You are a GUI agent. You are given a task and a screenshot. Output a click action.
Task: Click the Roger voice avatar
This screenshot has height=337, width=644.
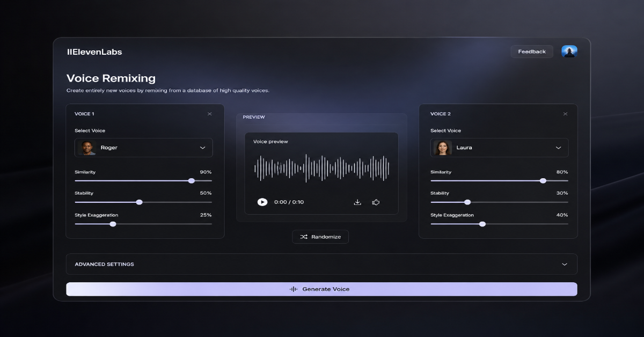coord(87,148)
